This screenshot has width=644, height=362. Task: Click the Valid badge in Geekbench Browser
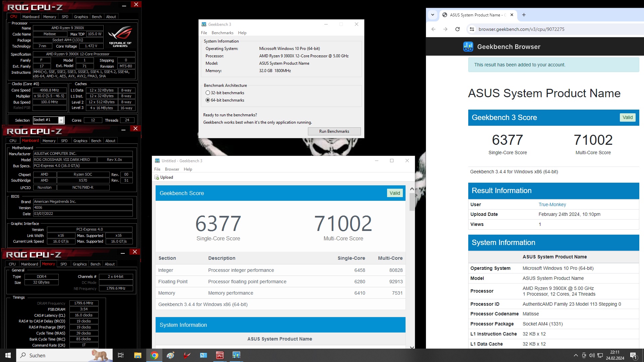click(628, 117)
